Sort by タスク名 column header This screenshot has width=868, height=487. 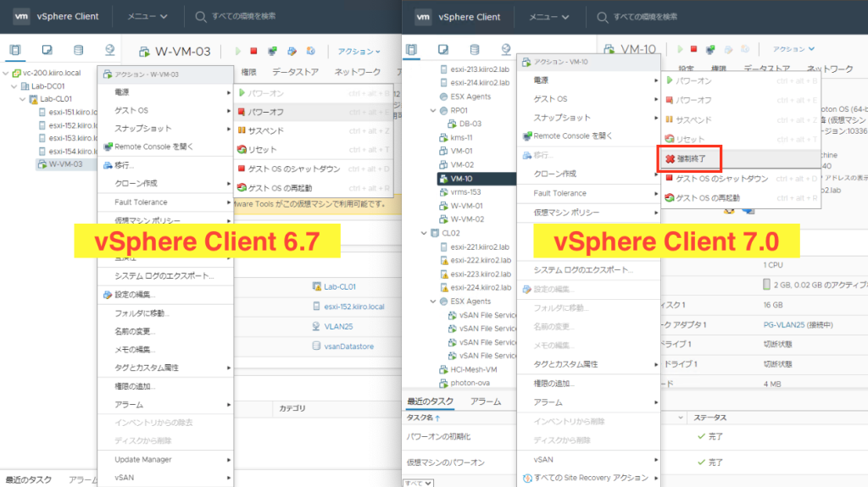point(424,418)
